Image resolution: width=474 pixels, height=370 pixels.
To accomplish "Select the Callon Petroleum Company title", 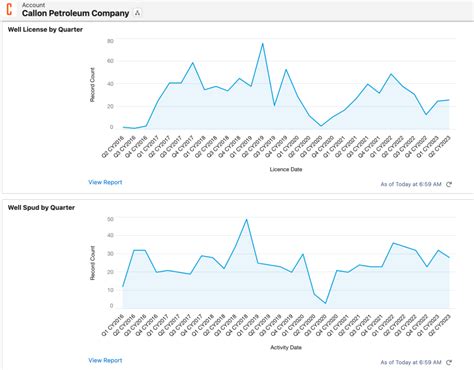I will [76, 13].
